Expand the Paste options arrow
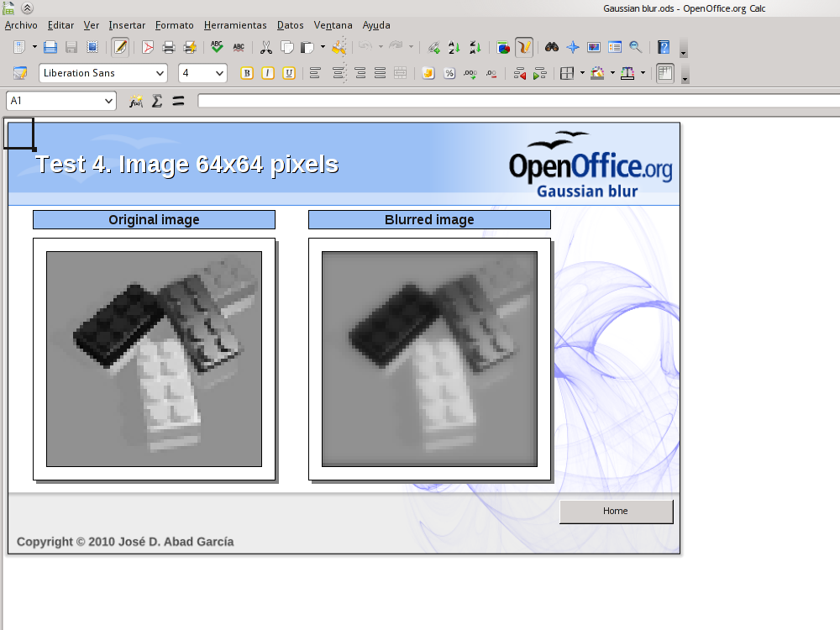Image resolution: width=840 pixels, height=630 pixels. point(323,47)
